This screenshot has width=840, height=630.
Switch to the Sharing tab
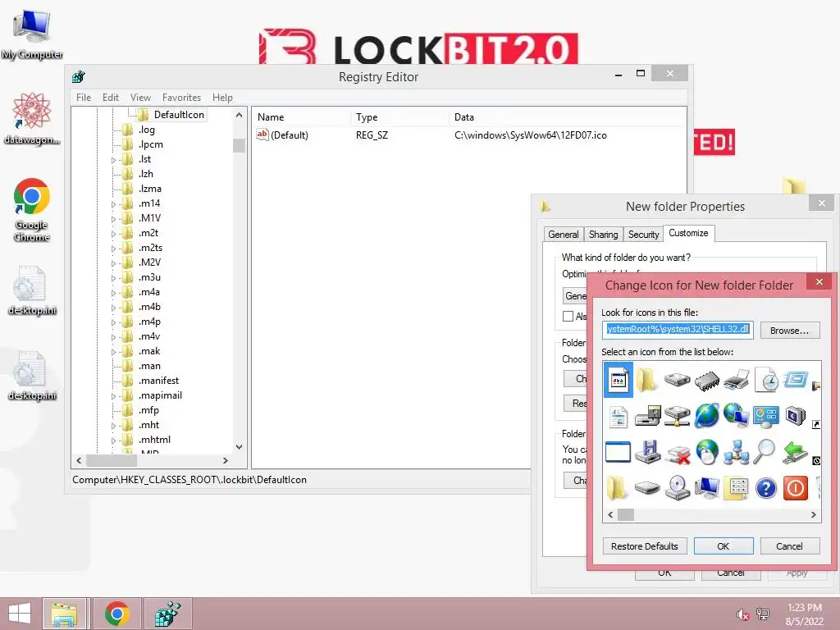click(x=603, y=235)
